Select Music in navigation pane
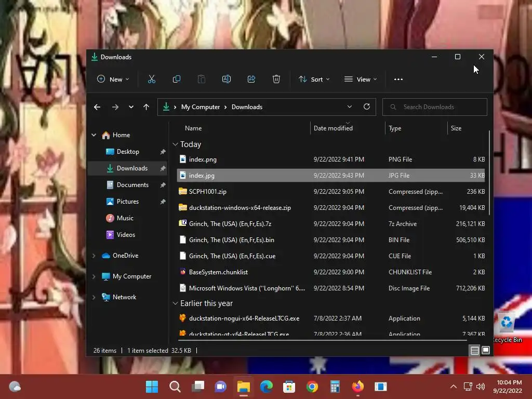This screenshot has height=399, width=532. (128, 218)
